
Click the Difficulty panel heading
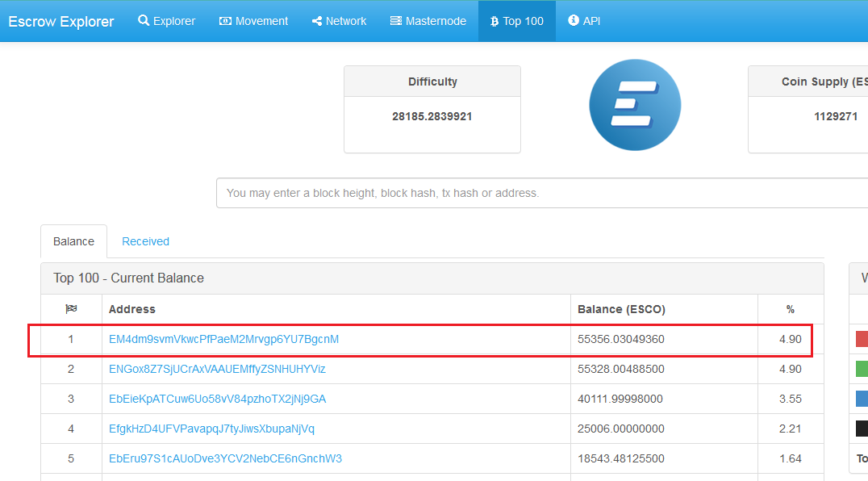point(432,82)
